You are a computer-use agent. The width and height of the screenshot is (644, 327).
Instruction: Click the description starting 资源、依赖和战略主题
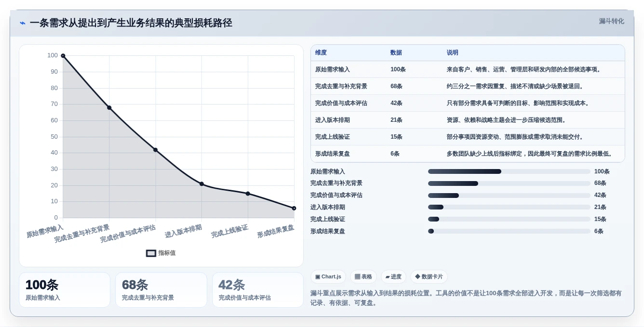coord(507,120)
